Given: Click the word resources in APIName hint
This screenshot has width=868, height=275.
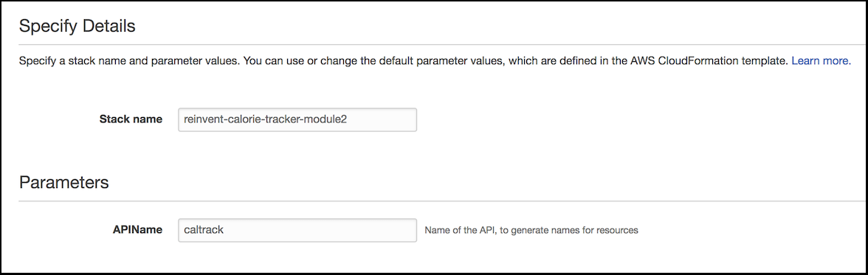Looking at the screenshot, I should point(619,230).
